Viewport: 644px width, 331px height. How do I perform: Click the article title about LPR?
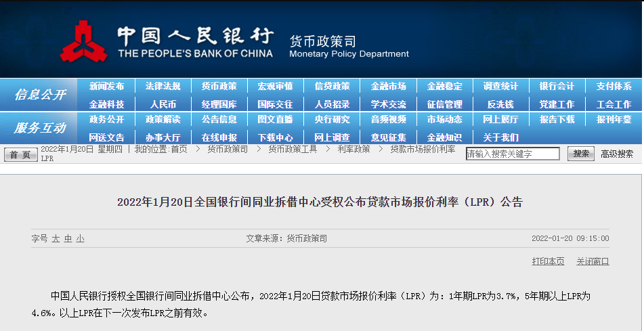320,202
